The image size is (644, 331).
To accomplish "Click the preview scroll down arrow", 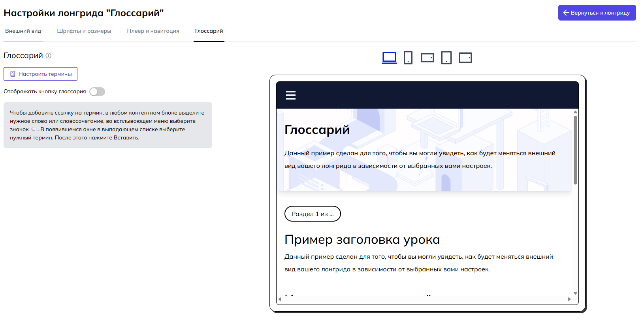I will click(x=575, y=293).
